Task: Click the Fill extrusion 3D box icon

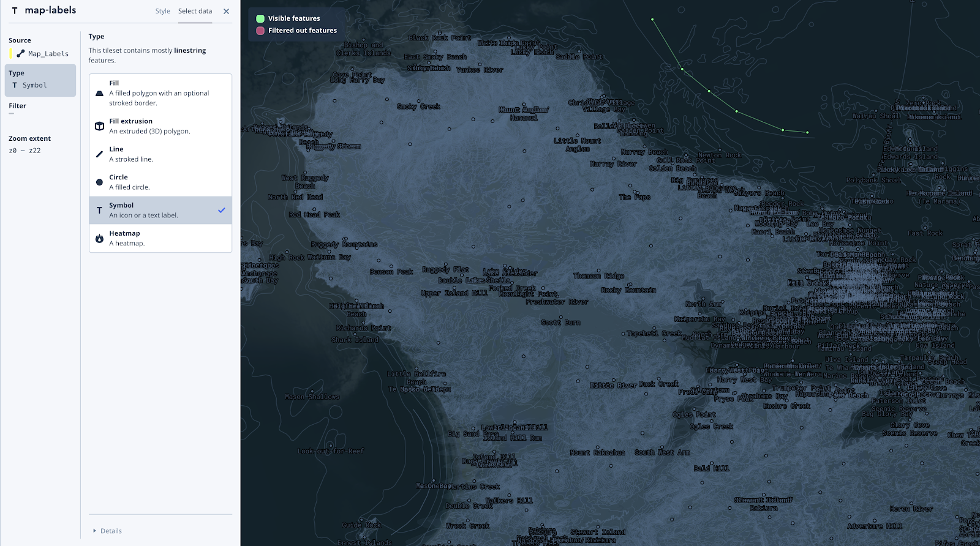Action: (x=99, y=126)
